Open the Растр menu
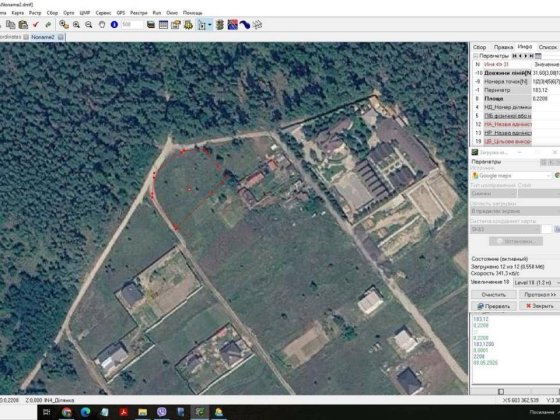Viewport: 560px width, 420px height. (x=35, y=13)
